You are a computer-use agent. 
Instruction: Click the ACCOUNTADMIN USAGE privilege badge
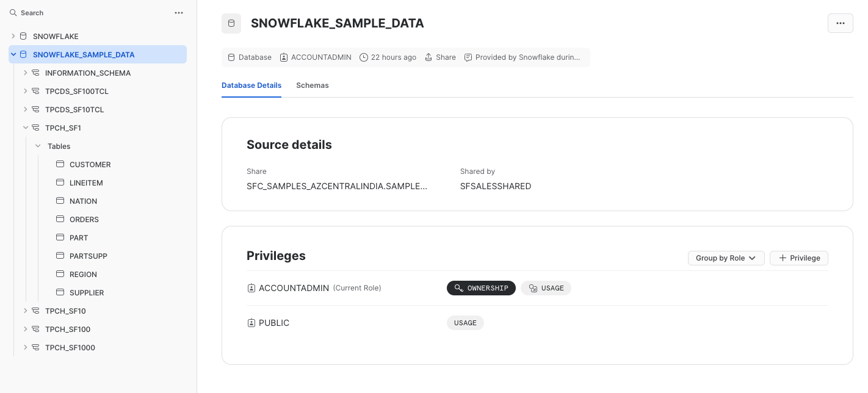tap(546, 288)
